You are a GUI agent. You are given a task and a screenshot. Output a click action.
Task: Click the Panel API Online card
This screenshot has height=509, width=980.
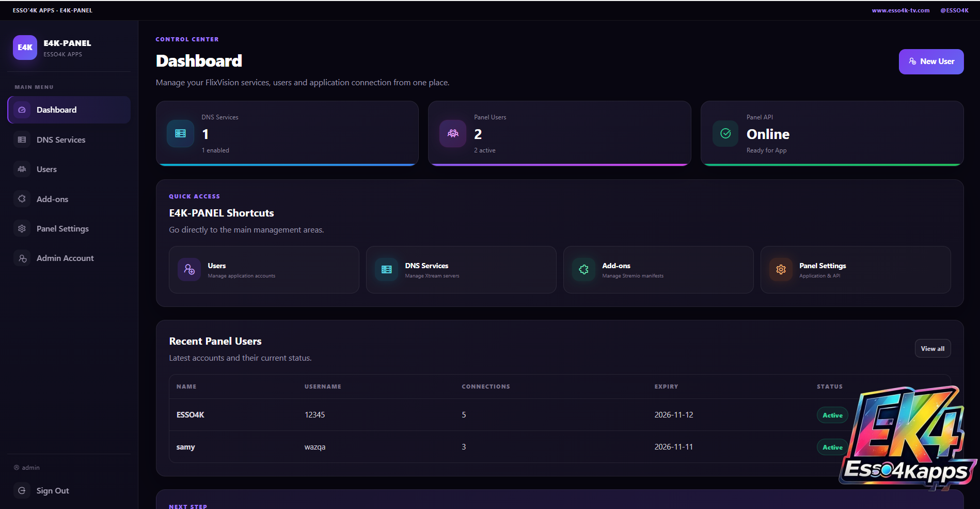pos(832,133)
